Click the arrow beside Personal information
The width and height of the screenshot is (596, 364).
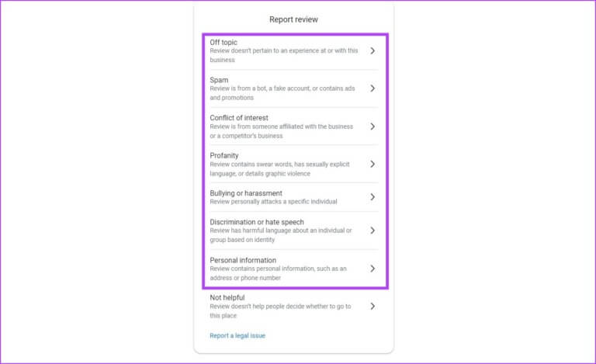[372, 269]
